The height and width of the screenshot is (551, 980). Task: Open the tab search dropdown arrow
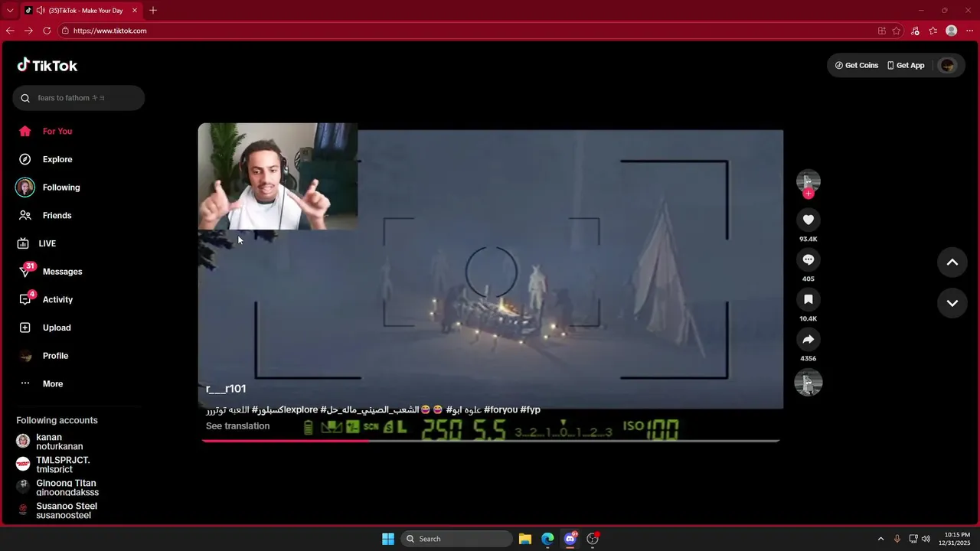point(10,11)
